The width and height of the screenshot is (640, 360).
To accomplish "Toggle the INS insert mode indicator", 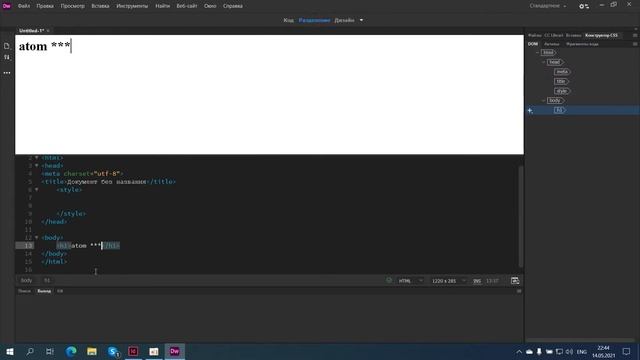I will (477, 281).
